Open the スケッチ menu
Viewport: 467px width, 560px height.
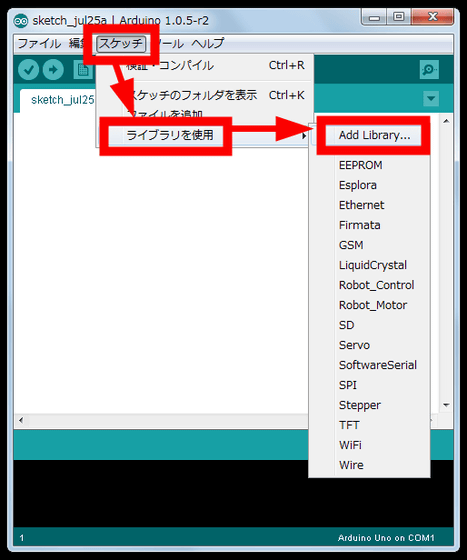click(121, 44)
